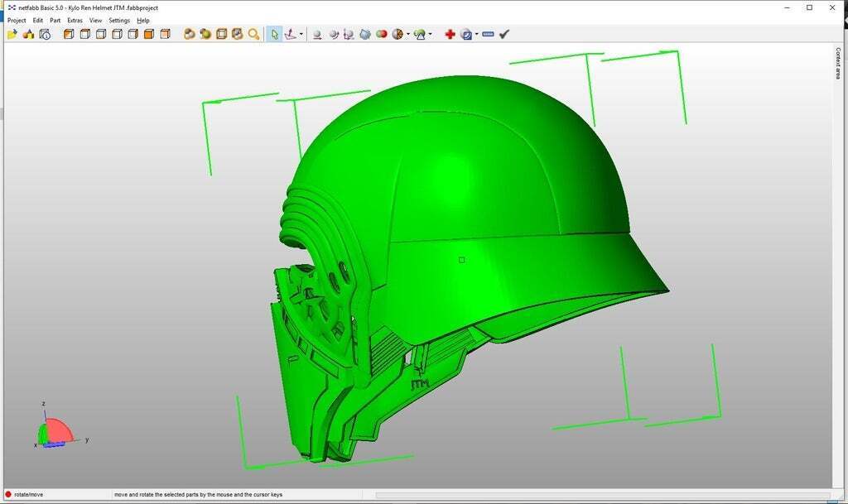Expand the Context area side panel

(838, 63)
